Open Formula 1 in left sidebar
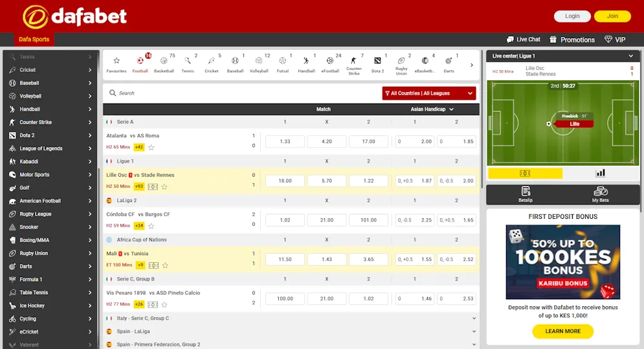The width and height of the screenshot is (644, 349). click(x=51, y=280)
